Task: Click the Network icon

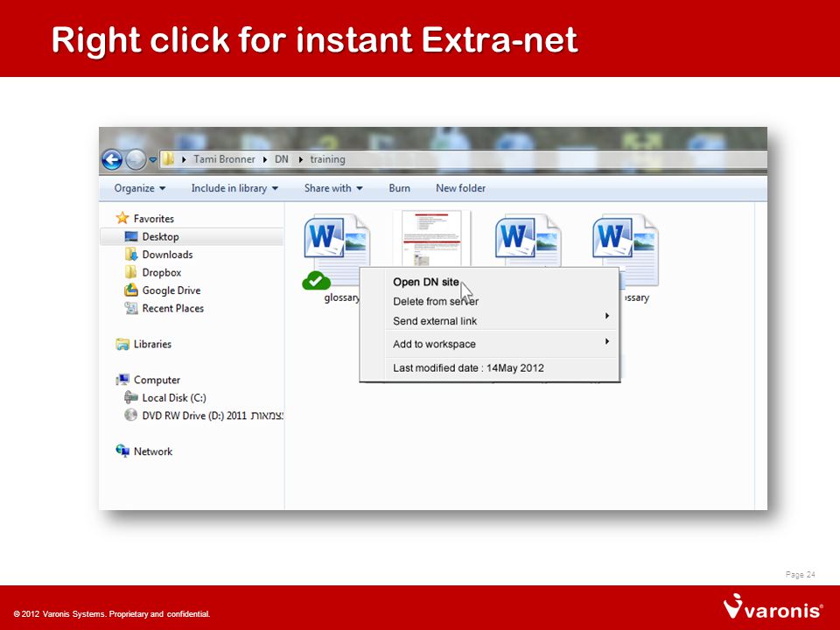Action: [x=122, y=451]
